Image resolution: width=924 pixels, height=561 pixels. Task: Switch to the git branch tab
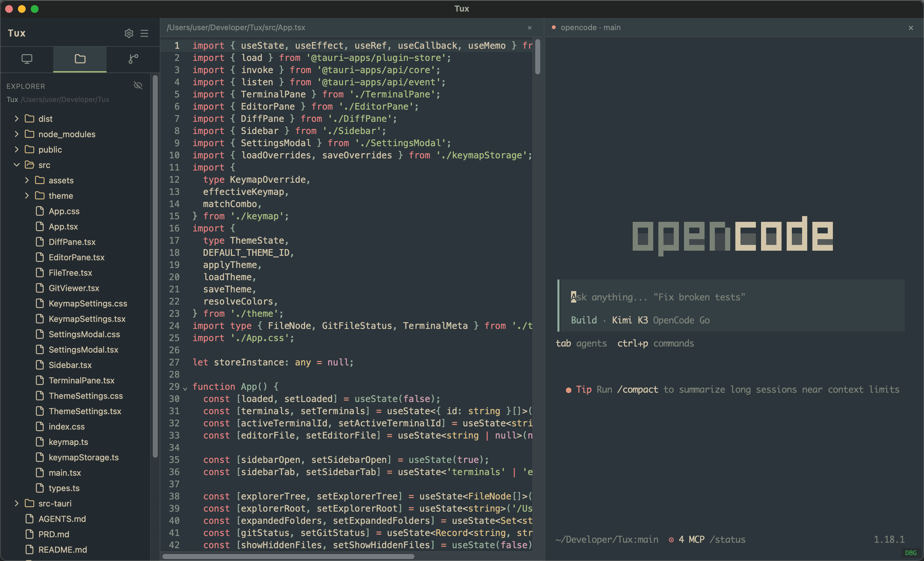[x=133, y=59]
